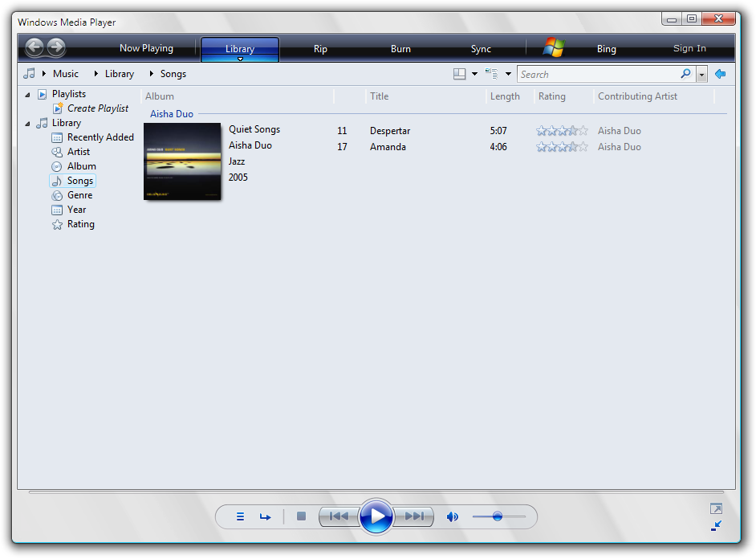The height and width of the screenshot is (559, 756).
Task: Click the Previous track button
Action: click(339, 516)
